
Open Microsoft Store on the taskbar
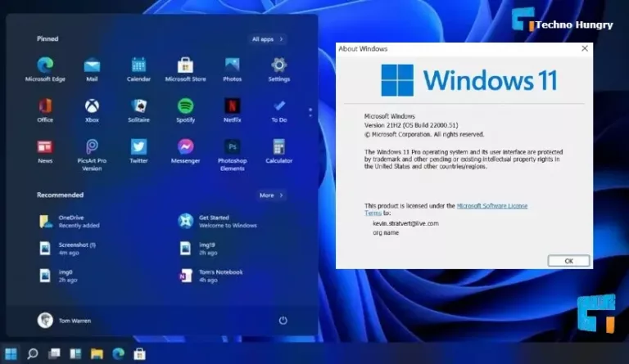point(139,353)
